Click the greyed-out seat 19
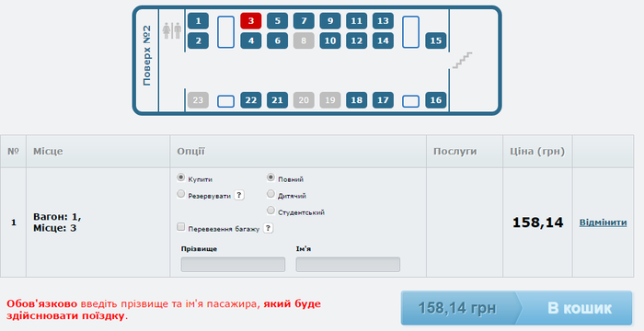Image resolution: width=644 pixels, height=331 pixels. click(x=330, y=100)
